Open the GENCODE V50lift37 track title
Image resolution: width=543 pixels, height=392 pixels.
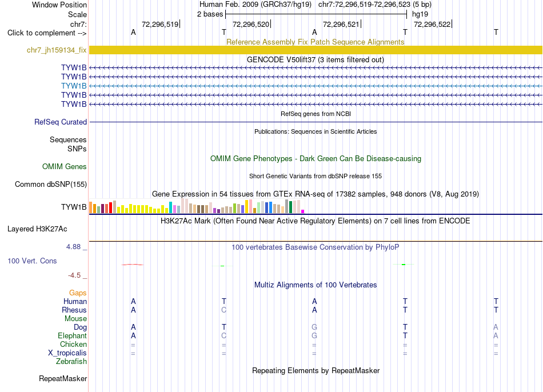[x=315, y=59]
